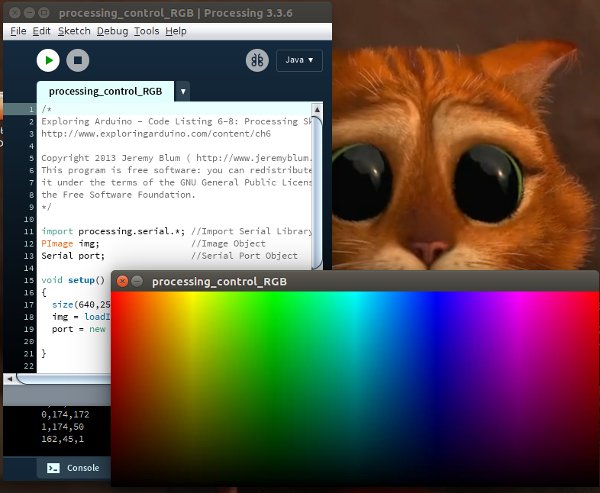Image resolution: width=600 pixels, height=493 pixels.
Task: Close the Processing editor window
Action: [x=11, y=12]
